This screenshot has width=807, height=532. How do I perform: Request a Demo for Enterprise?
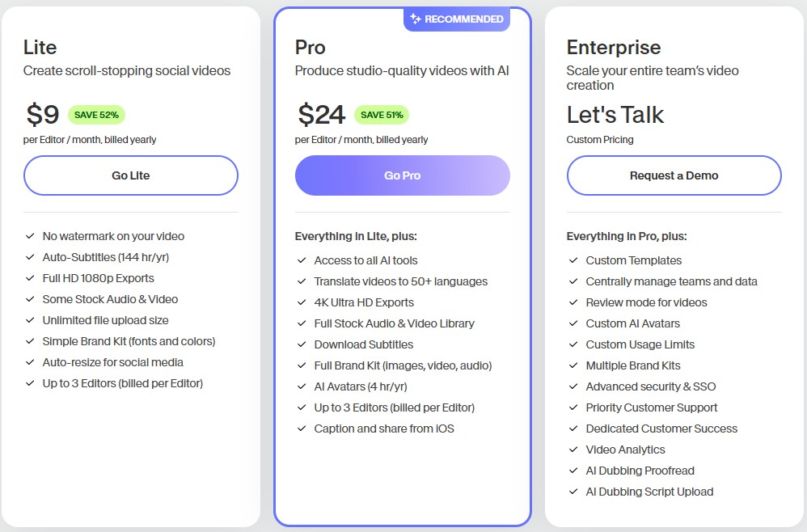click(674, 175)
